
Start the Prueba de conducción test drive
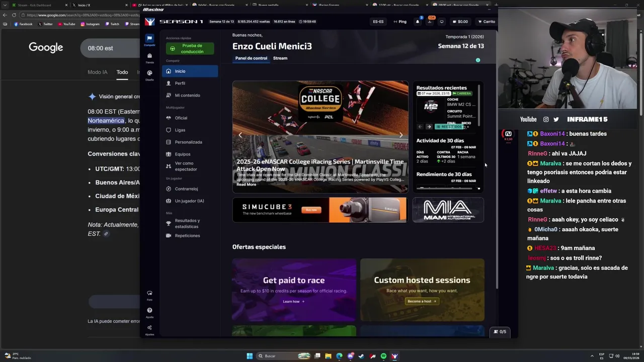(x=190, y=49)
